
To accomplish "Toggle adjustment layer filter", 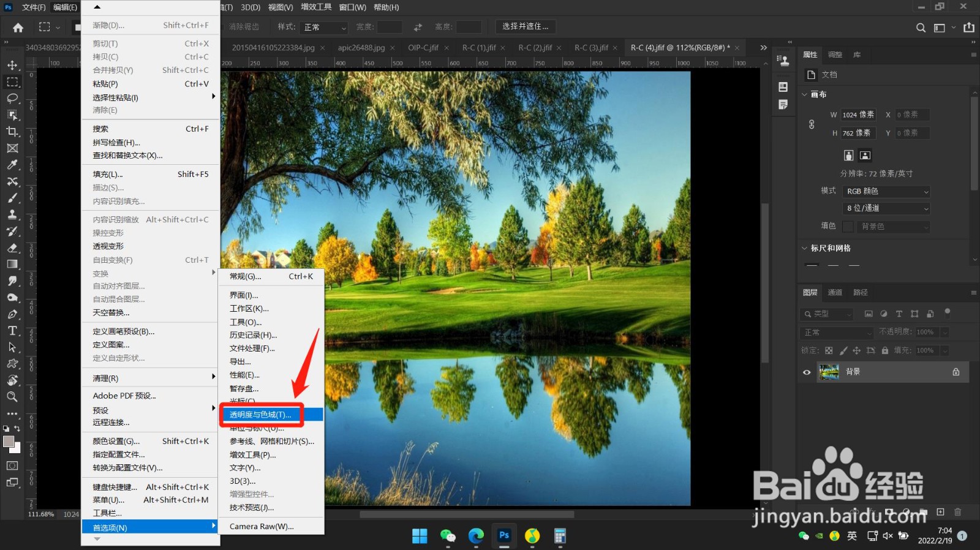I will [x=883, y=314].
